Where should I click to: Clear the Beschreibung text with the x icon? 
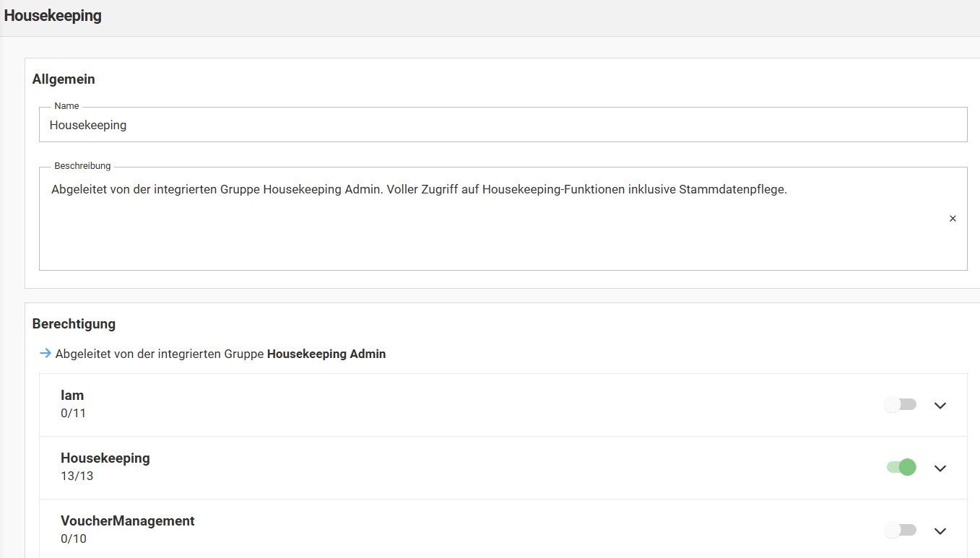point(953,219)
